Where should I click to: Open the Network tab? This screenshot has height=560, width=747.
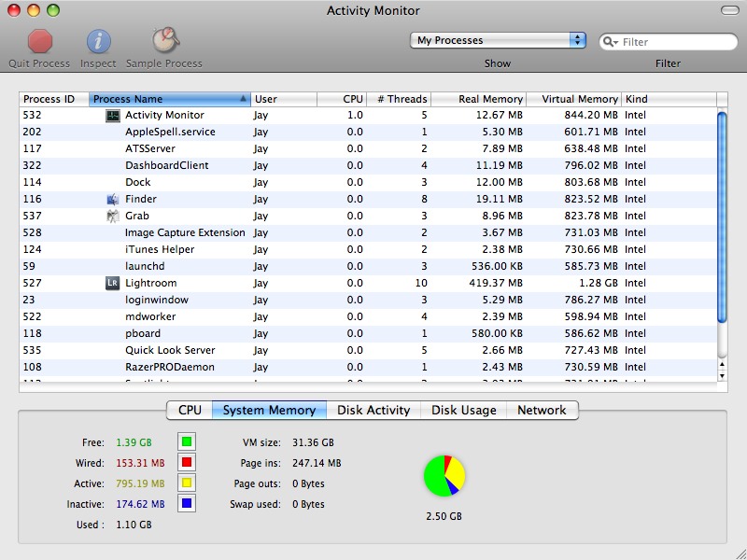coord(543,410)
